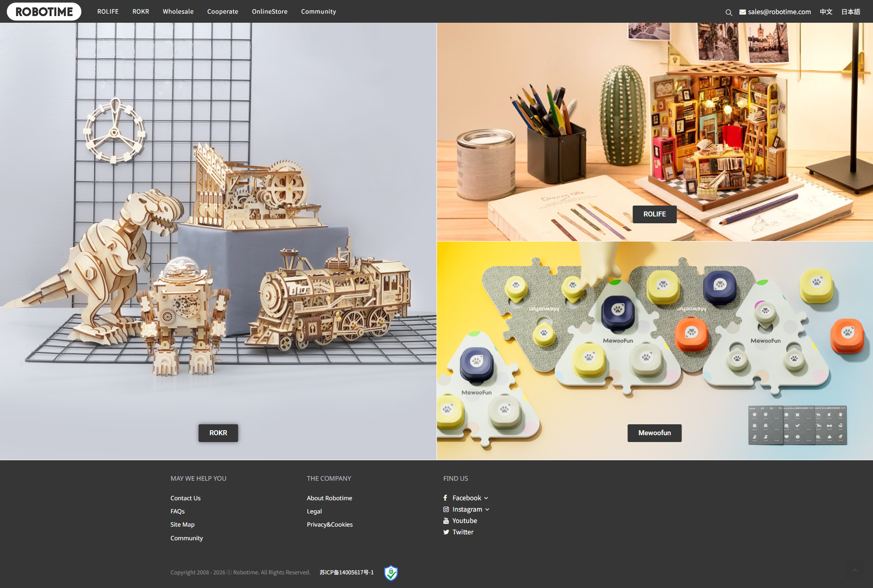
Task: Click the Twitter bird icon
Action: (446, 532)
